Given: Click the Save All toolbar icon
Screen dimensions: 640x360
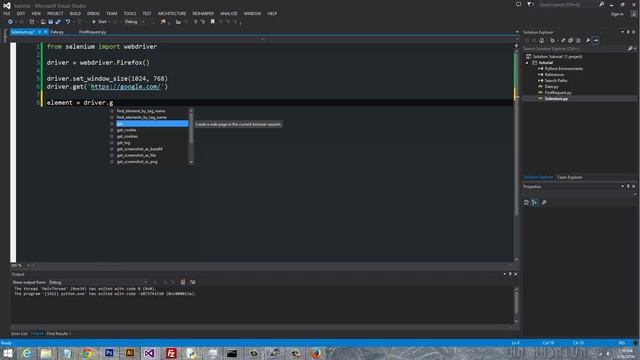Looking at the screenshot, I should tap(58, 22).
